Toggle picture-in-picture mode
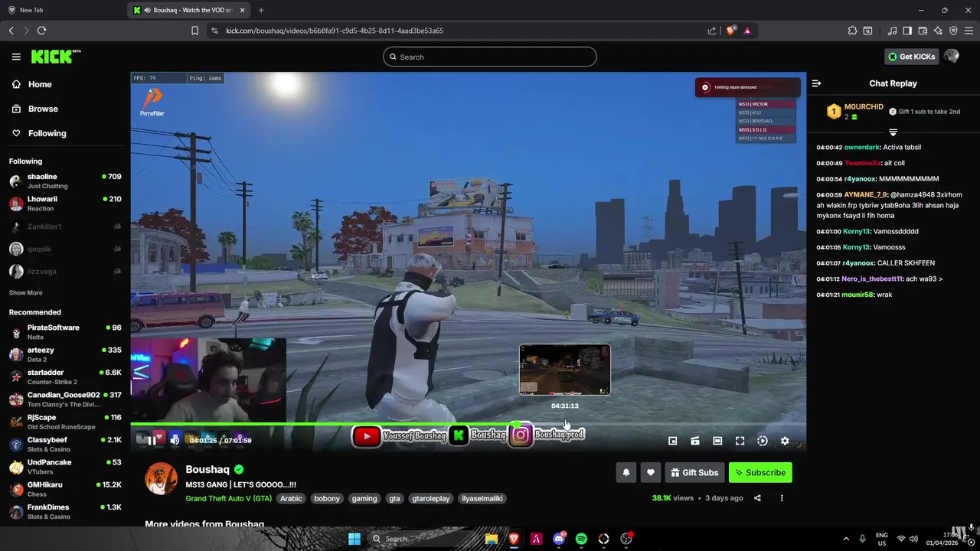This screenshot has height=551, width=980. (x=673, y=441)
